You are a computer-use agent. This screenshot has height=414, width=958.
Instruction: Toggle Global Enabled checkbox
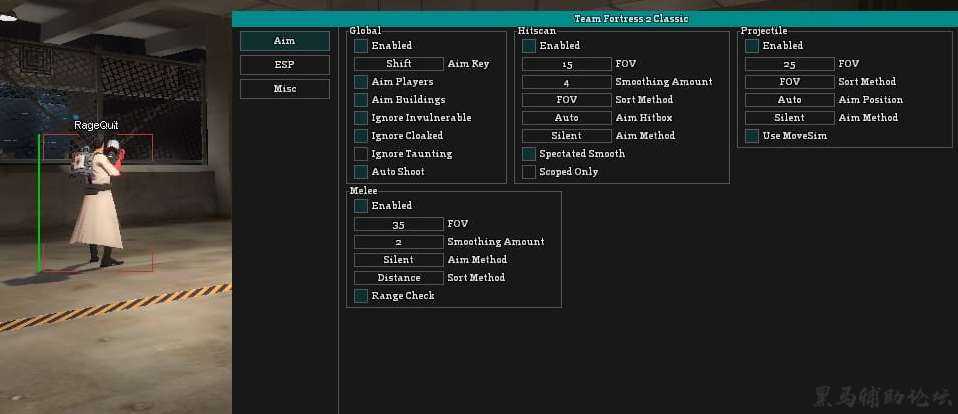coord(361,46)
